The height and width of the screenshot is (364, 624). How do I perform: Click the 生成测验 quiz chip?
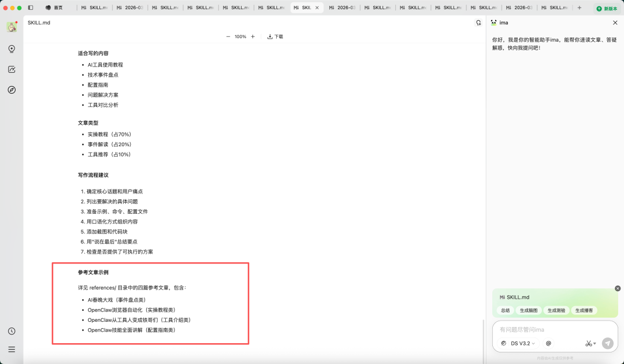pos(556,310)
